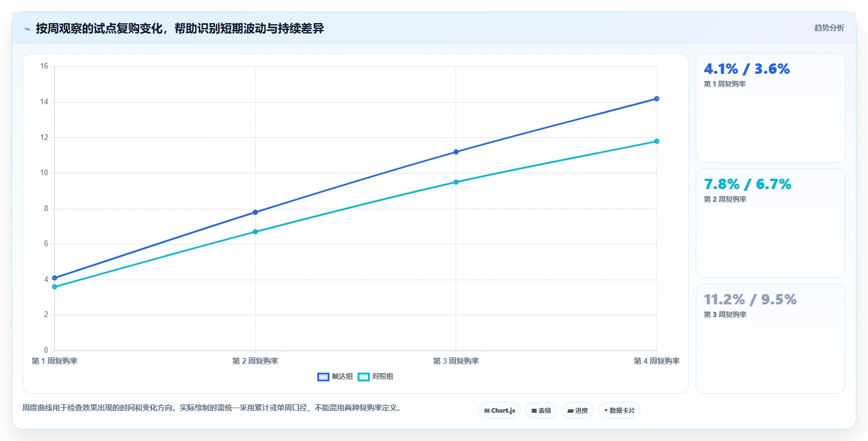The image size is (868, 441).
Task: Toggle the 触达组 legend series
Action: click(x=335, y=376)
